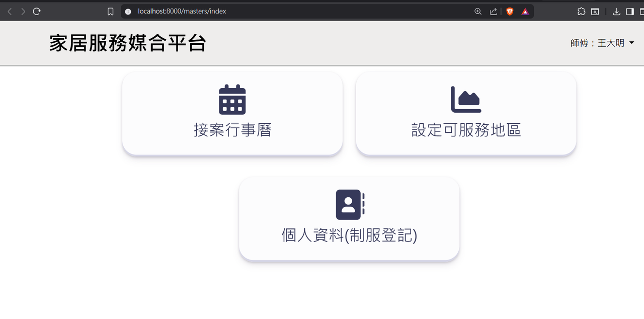Open the Brave Shields lion icon
The width and height of the screenshot is (644, 319).
pos(510,11)
